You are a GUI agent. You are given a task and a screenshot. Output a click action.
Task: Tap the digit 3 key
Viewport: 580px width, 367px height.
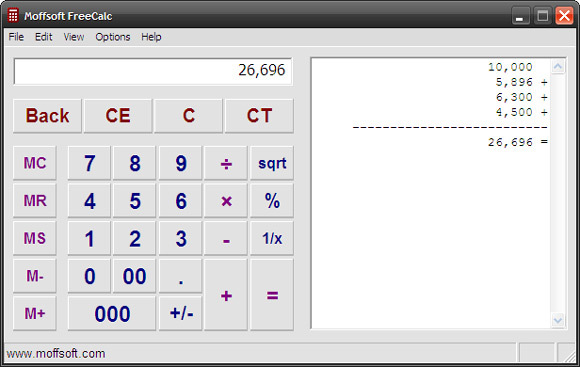pyautogui.click(x=181, y=238)
